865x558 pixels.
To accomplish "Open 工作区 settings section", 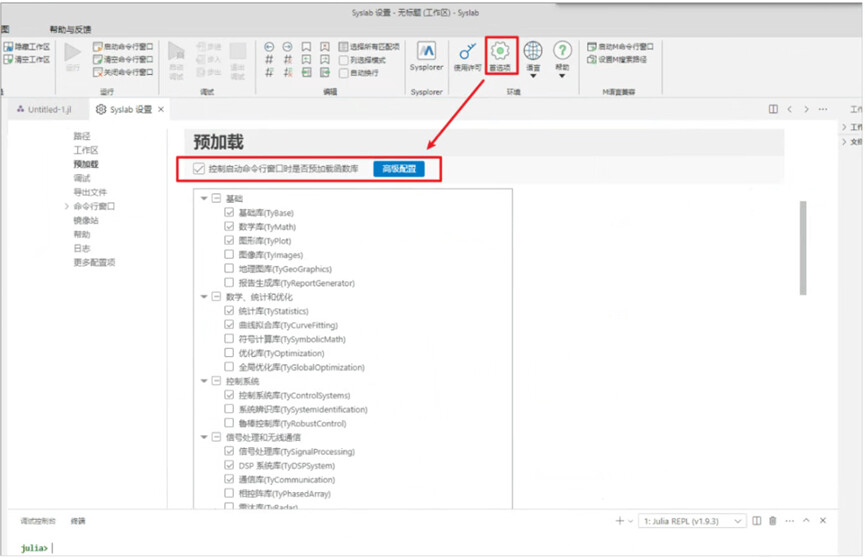I will point(86,150).
